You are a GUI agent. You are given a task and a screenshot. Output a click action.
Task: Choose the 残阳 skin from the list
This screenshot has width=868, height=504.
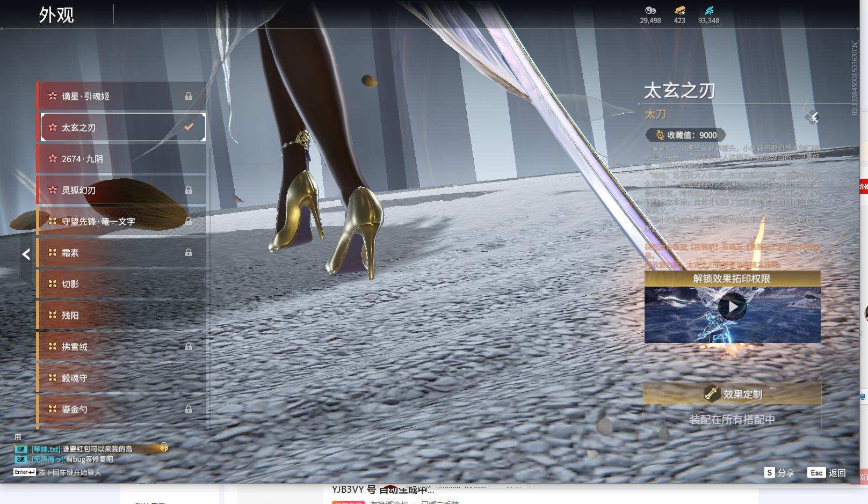click(121, 316)
